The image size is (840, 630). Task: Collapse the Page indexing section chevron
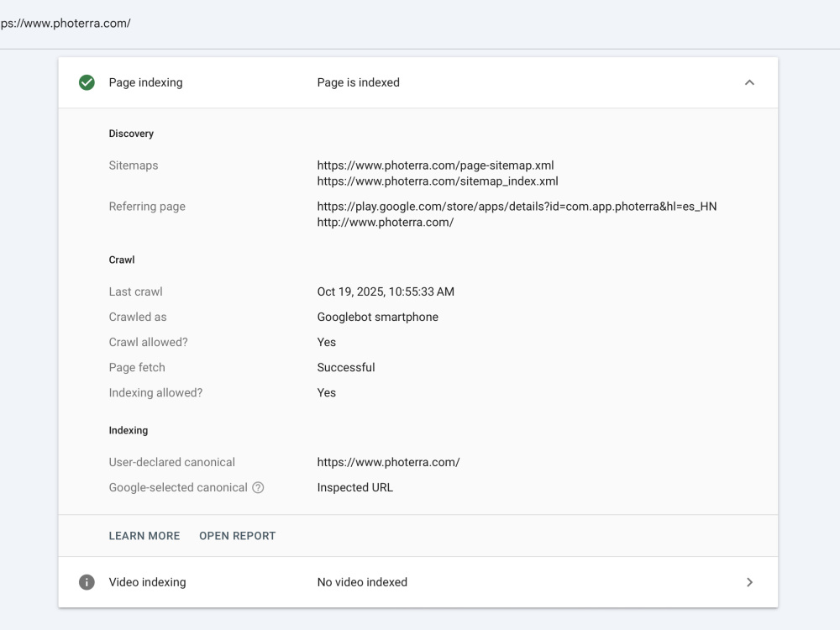point(749,82)
